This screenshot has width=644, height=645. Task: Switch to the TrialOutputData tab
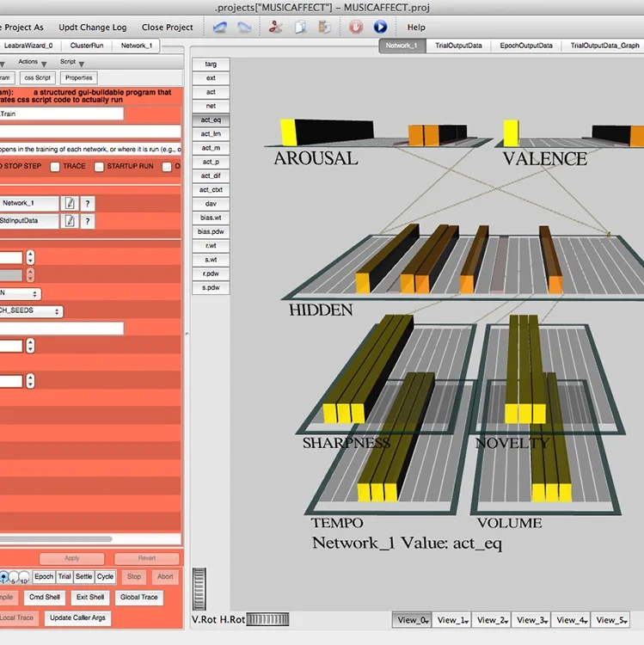click(x=458, y=46)
